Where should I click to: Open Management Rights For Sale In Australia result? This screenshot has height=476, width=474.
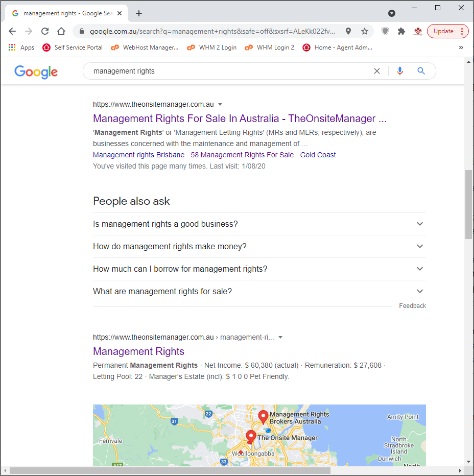(240, 118)
